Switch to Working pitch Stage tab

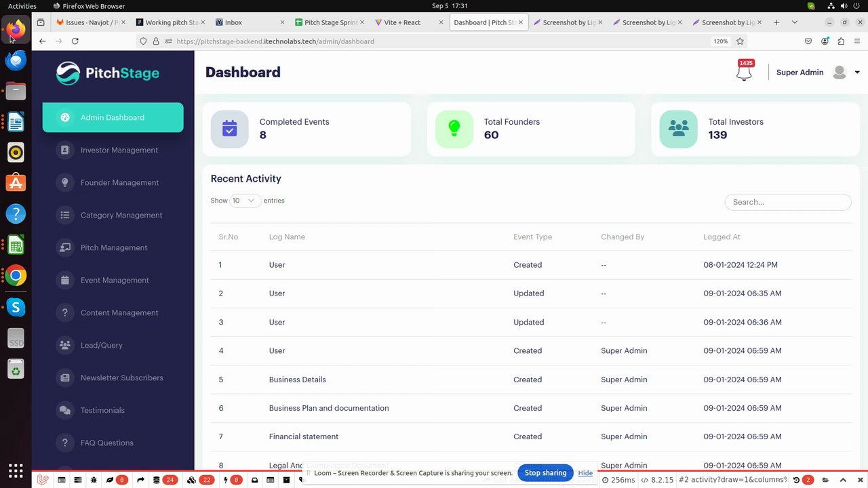170,22
